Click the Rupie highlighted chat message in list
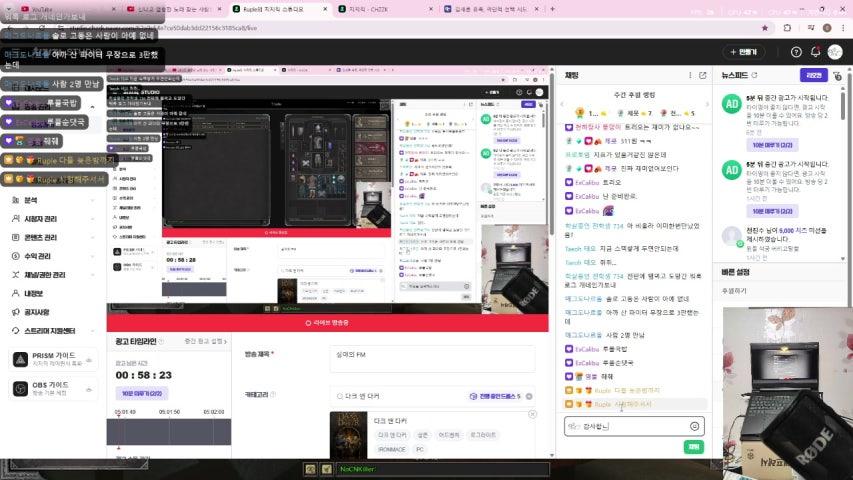Viewport: 853px width, 480px height. tap(634, 404)
